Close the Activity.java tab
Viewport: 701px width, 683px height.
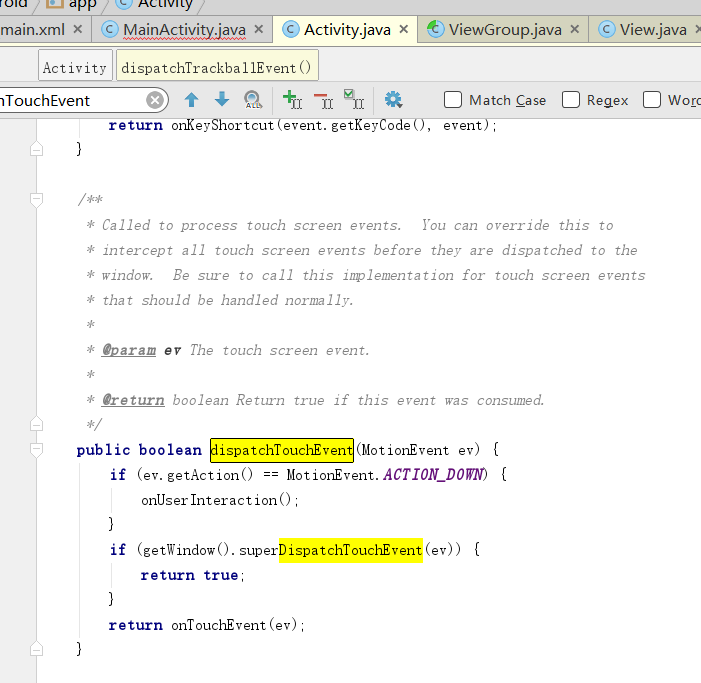tap(405, 29)
